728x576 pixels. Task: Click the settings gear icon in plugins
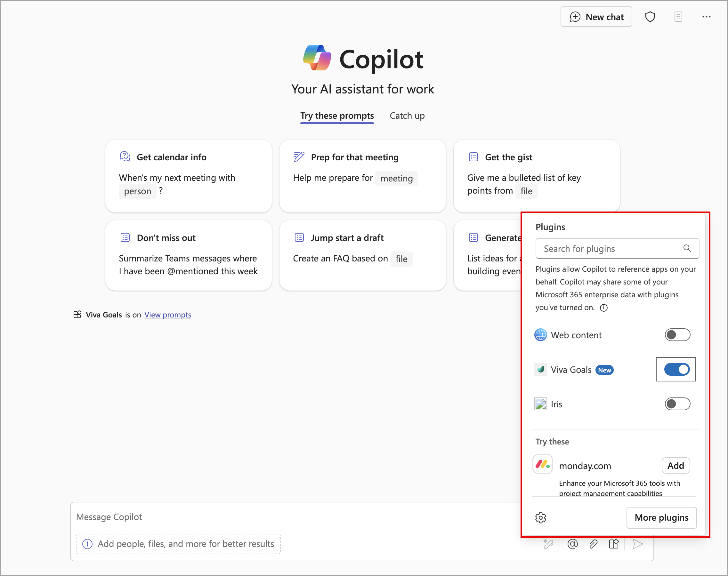click(541, 517)
